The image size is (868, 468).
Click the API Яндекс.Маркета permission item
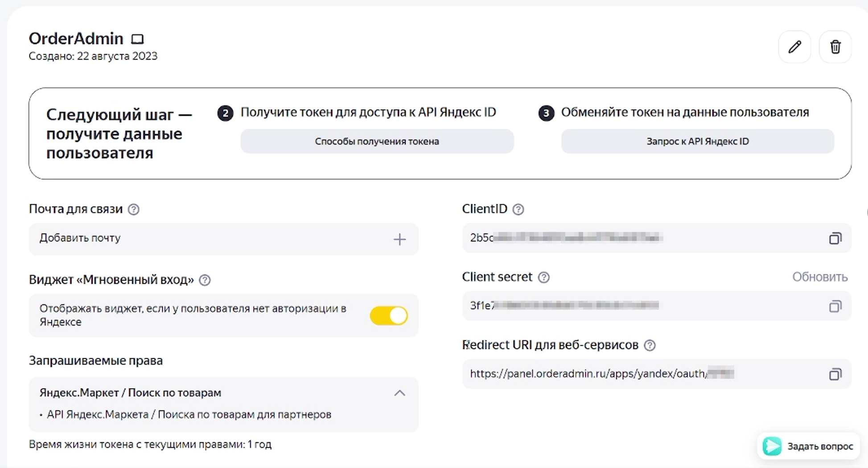point(189,414)
